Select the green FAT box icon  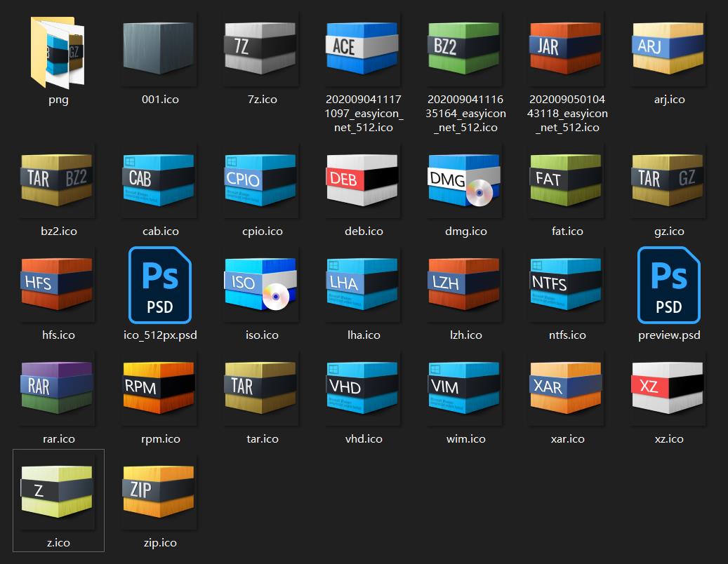pyautogui.click(x=566, y=180)
